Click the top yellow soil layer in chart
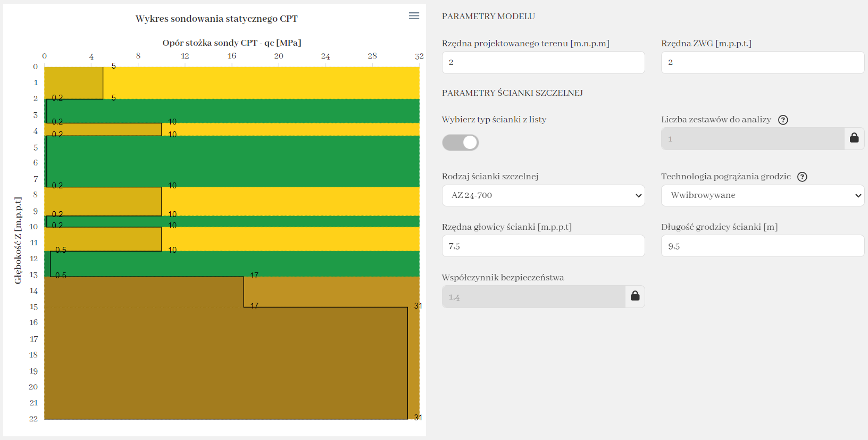Screen dimensions: 868x440 [x=261, y=82]
